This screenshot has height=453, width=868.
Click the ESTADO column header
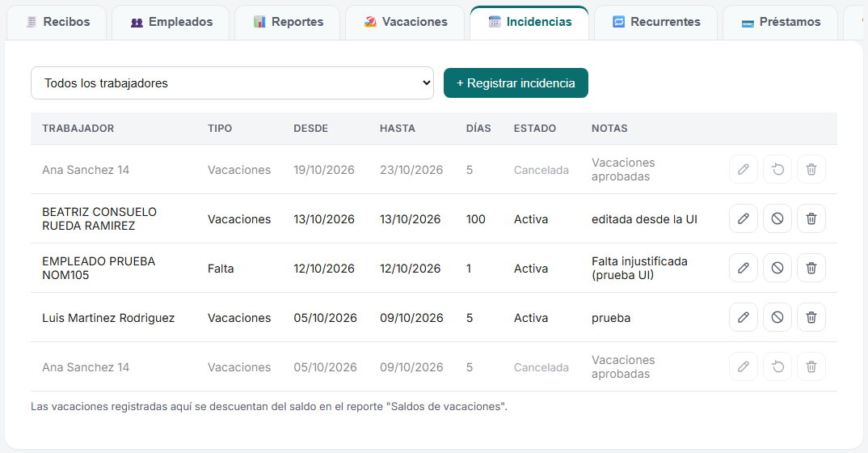(x=535, y=129)
